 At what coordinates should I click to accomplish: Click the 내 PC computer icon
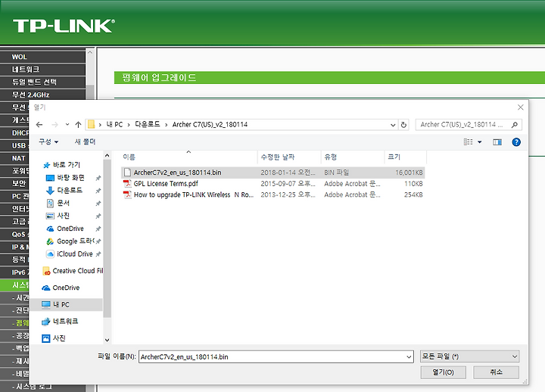click(x=46, y=305)
